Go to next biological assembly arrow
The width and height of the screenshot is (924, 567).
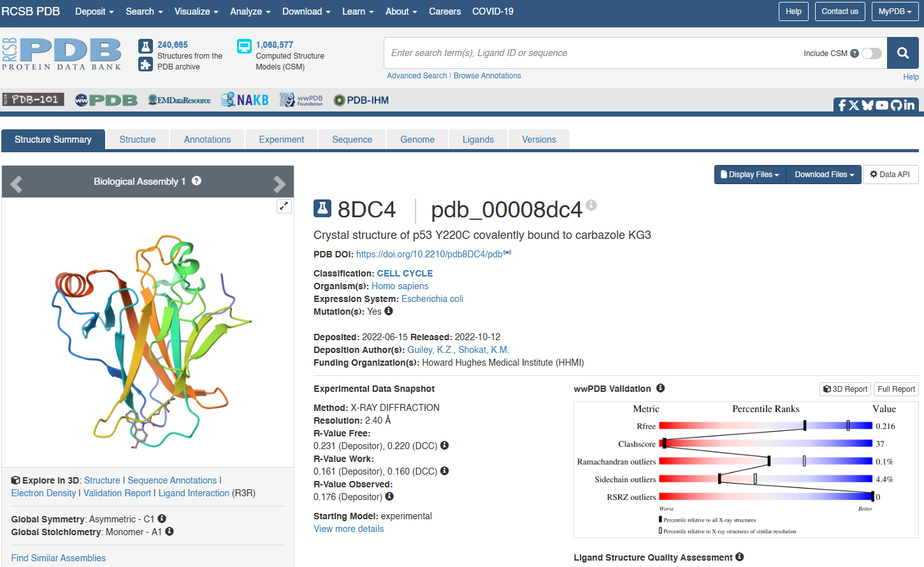[x=279, y=183]
